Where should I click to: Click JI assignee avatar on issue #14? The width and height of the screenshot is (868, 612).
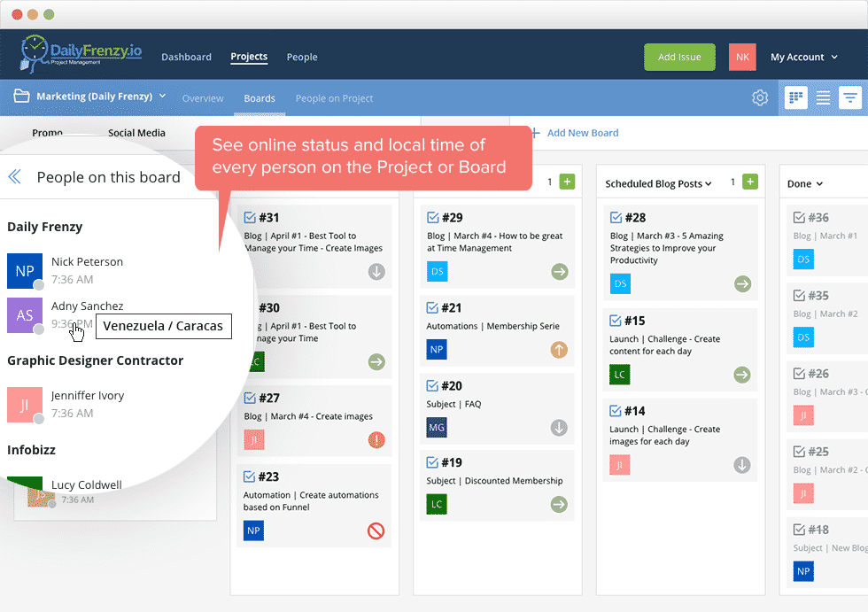pyautogui.click(x=619, y=465)
